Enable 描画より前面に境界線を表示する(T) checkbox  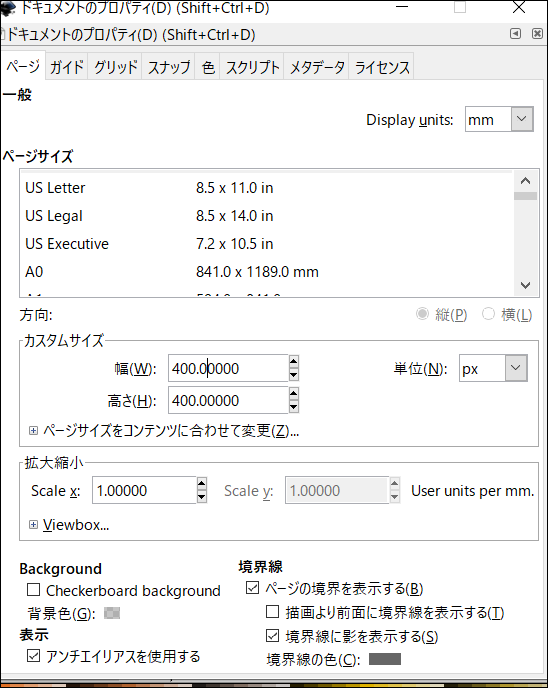pyautogui.click(x=272, y=612)
